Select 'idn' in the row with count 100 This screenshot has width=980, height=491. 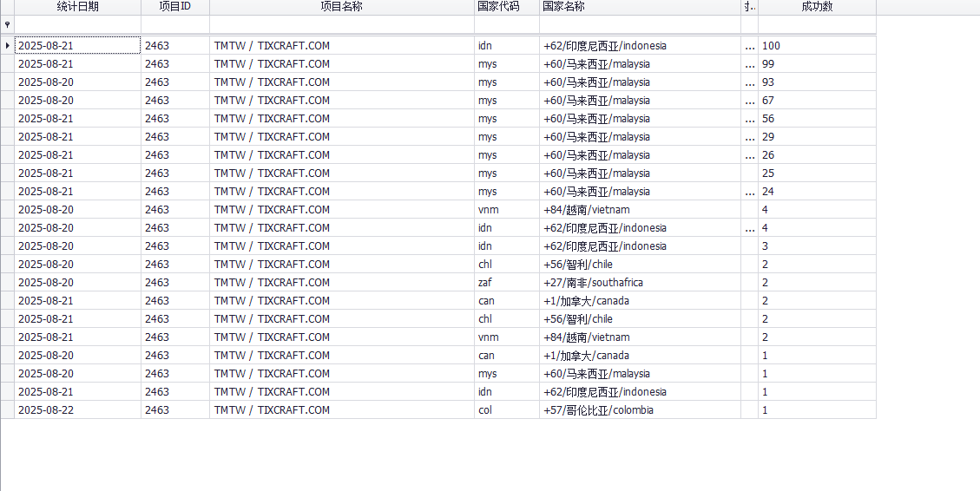tap(507, 46)
